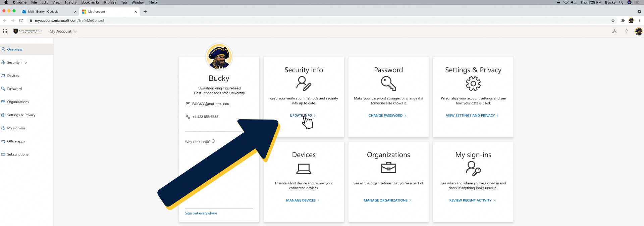Click the Security info card icon

(304, 84)
